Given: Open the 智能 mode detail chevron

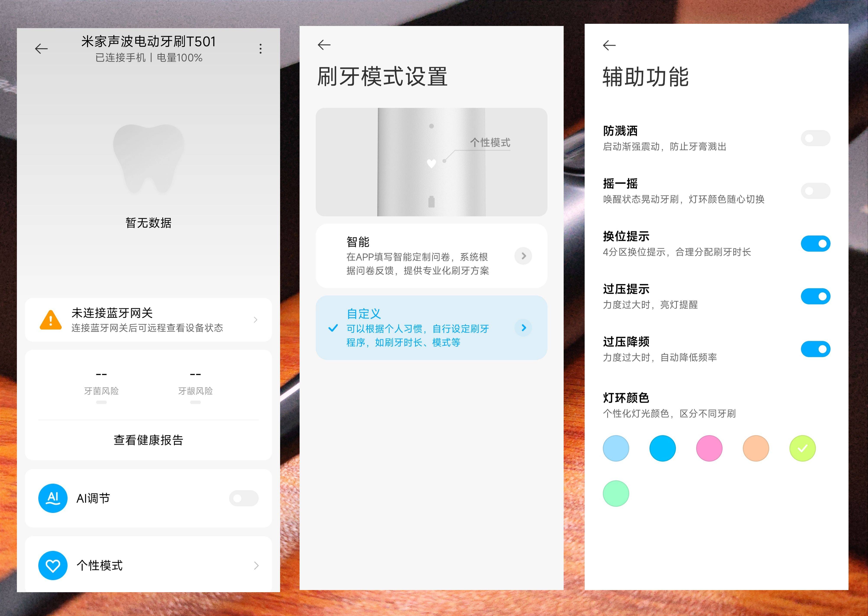Looking at the screenshot, I should [523, 256].
